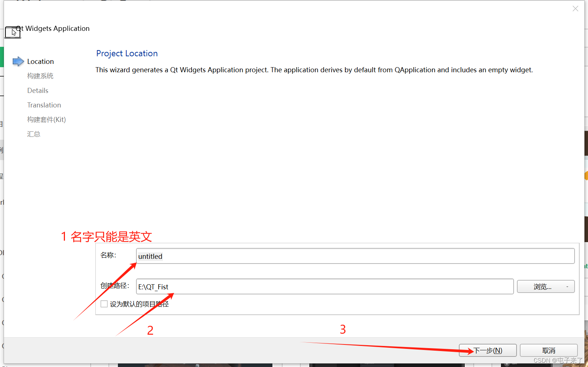
Task: Click the small window icon at top-left
Action: [12, 32]
